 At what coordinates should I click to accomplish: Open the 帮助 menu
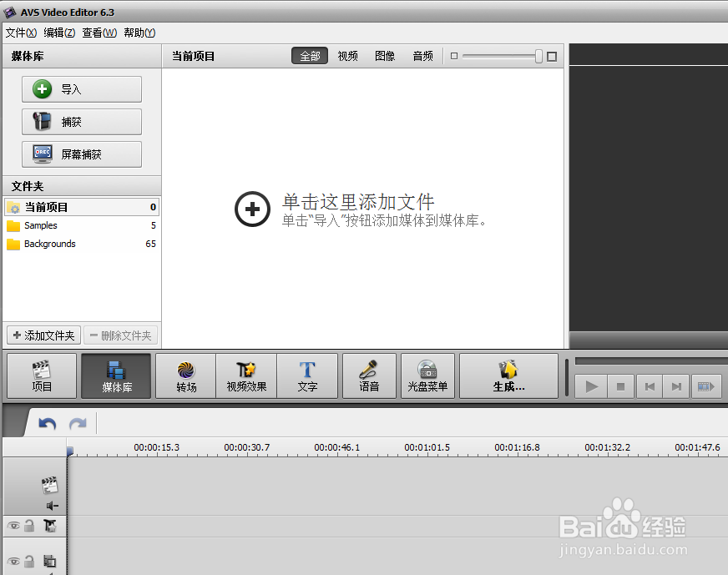tap(139, 33)
